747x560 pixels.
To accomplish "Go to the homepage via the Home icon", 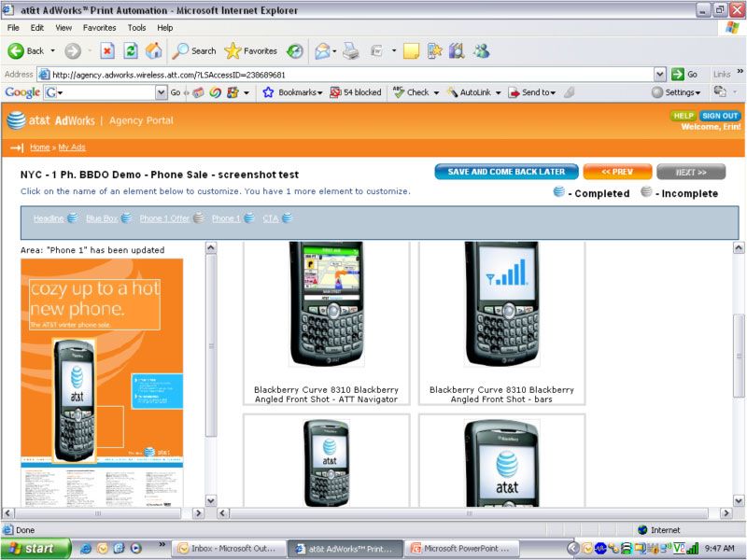I will pyautogui.click(x=154, y=50).
